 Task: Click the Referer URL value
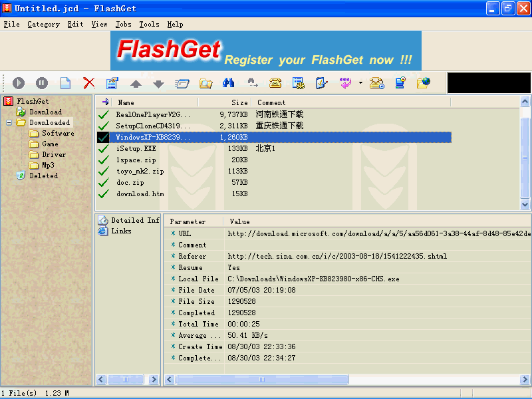point(337,256)
